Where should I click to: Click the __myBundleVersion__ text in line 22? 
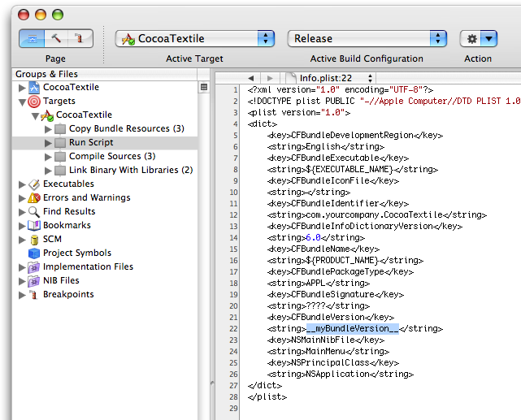point(352,328)
